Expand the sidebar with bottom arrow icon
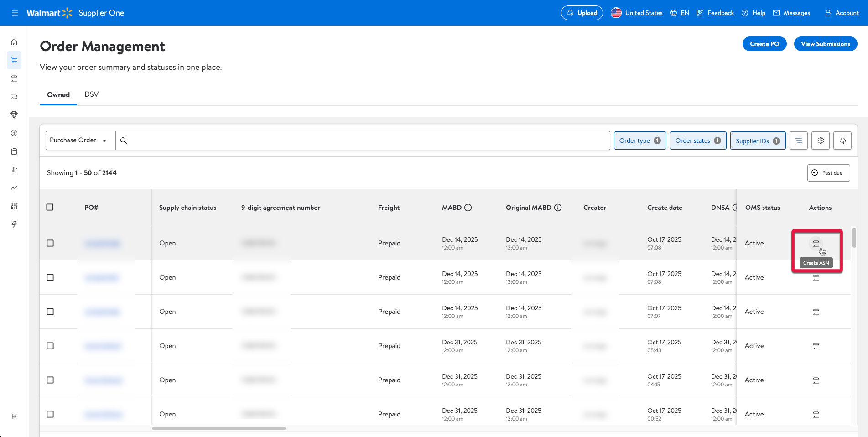868x437 pixels. [14, 416]
